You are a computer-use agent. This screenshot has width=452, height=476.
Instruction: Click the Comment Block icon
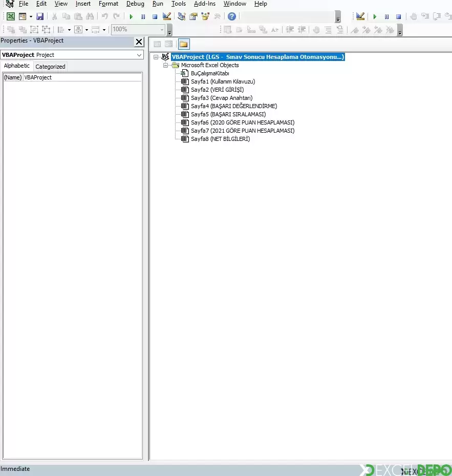pyautogui.click(x=328, y=29)
